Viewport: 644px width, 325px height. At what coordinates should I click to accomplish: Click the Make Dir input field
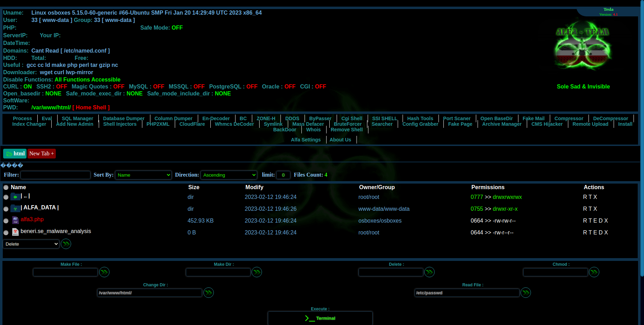click(x=218, y=272)
